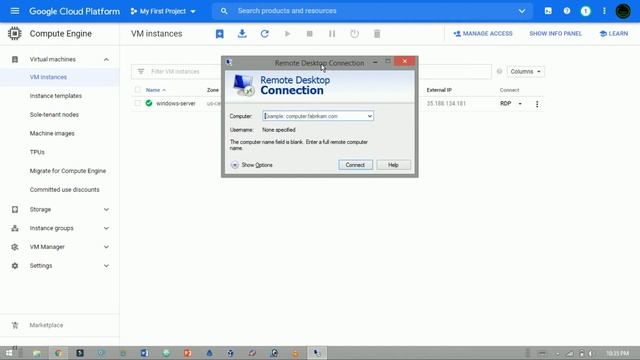
Task: Open the Windows Start button
Action: coord(9,353)
